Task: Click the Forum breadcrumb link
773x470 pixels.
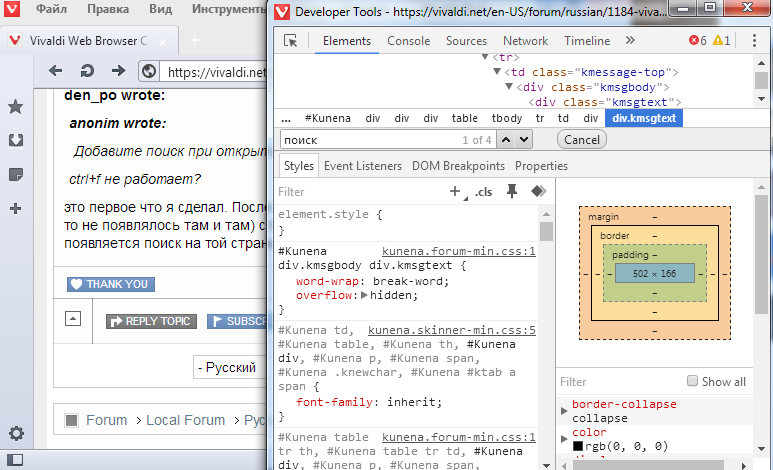Action: click(x=106, y=420)
